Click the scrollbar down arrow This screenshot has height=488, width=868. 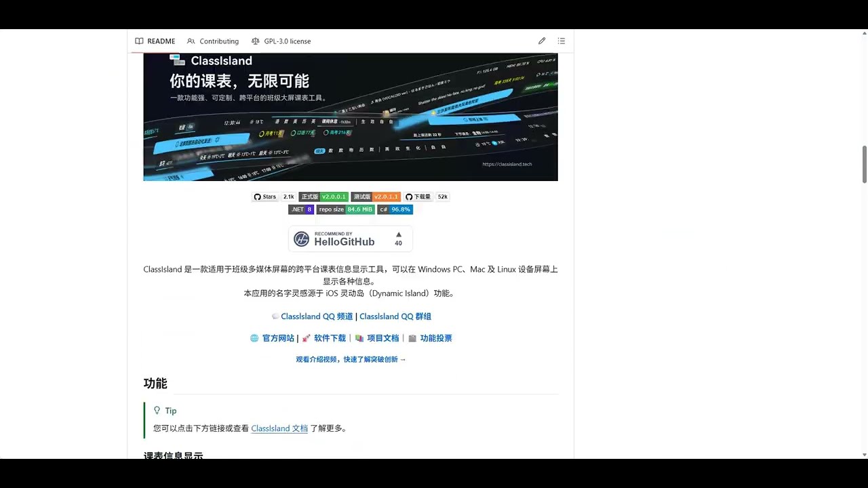pyautogui.click(x=865, y=455)
